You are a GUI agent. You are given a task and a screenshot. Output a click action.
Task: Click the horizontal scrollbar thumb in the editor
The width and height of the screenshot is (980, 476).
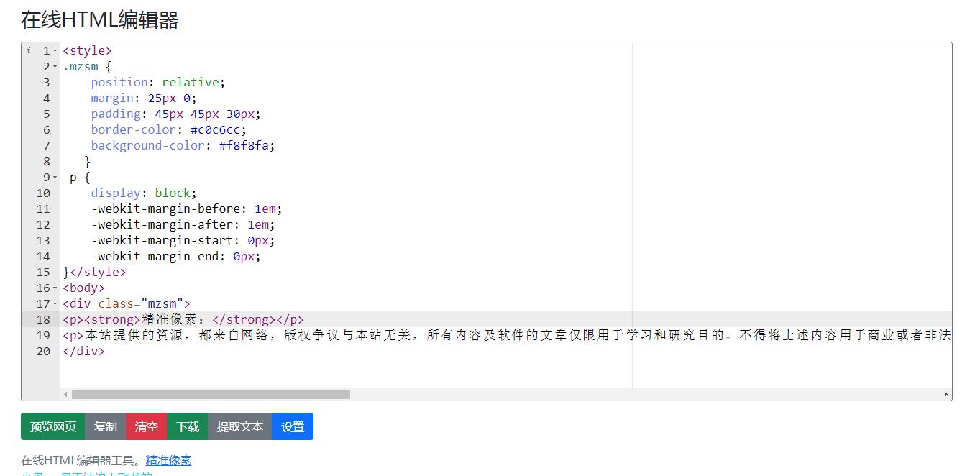coord(211,395)
